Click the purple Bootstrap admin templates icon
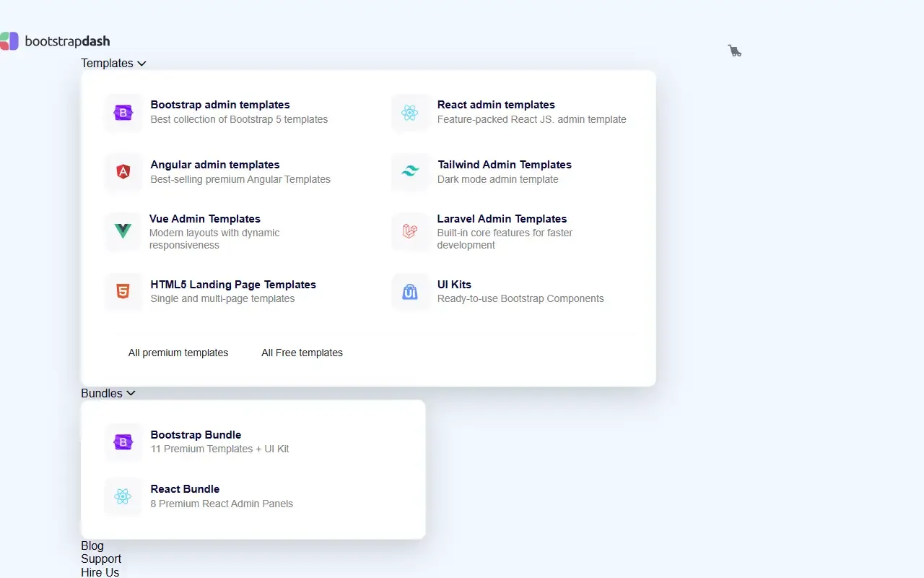 click(123, 113)
